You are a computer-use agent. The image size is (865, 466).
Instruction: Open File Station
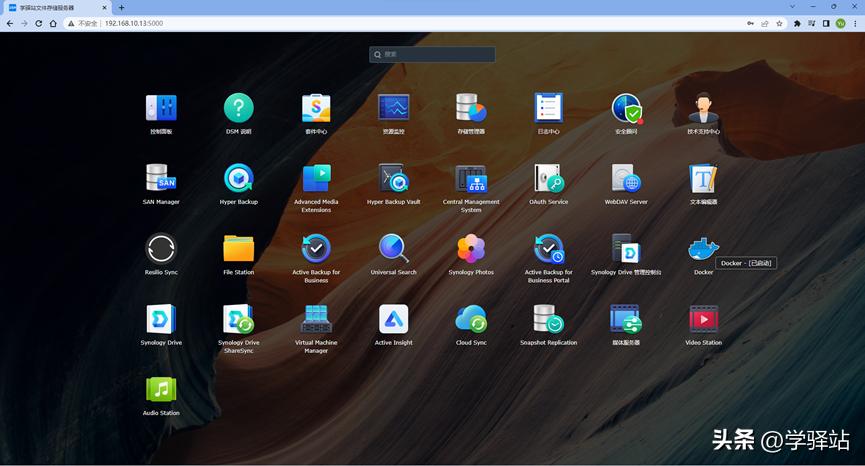[x=238, y=249]
